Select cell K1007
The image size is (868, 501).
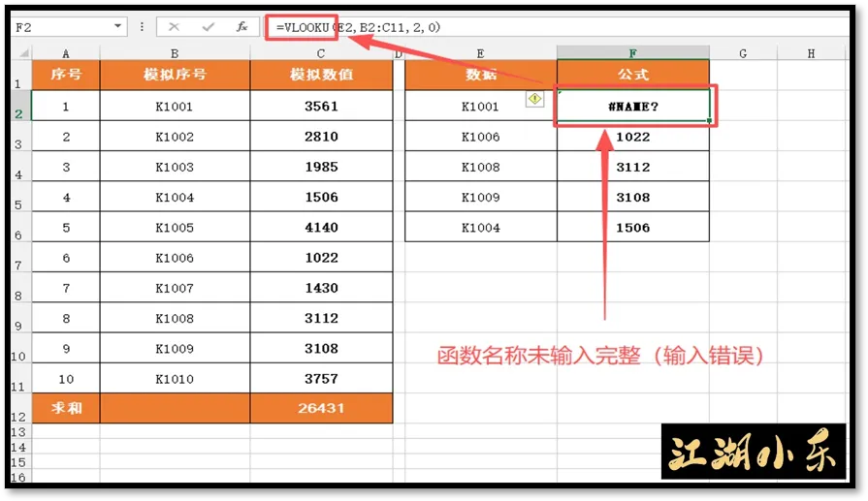pyautogui.click(x=175, y=288)
